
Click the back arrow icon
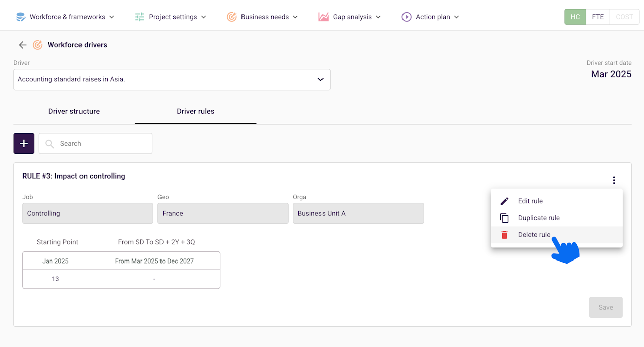tap(22, 45)
